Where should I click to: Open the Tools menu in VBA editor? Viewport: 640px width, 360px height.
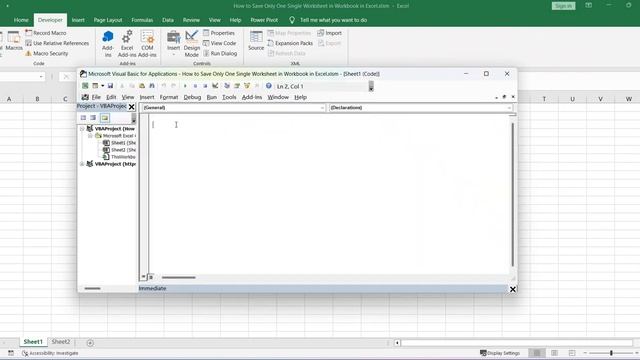pyautogui.click(x=229, y=97)
